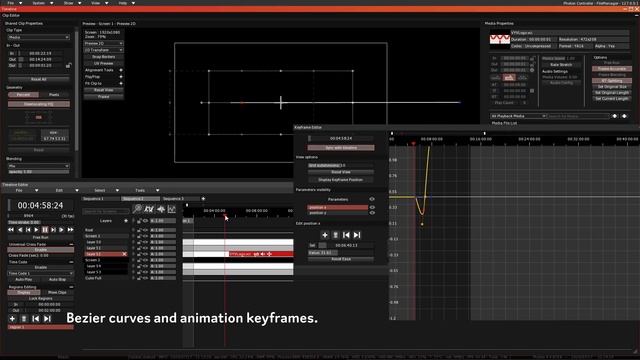Click the search for screens field

coord(106,211)
